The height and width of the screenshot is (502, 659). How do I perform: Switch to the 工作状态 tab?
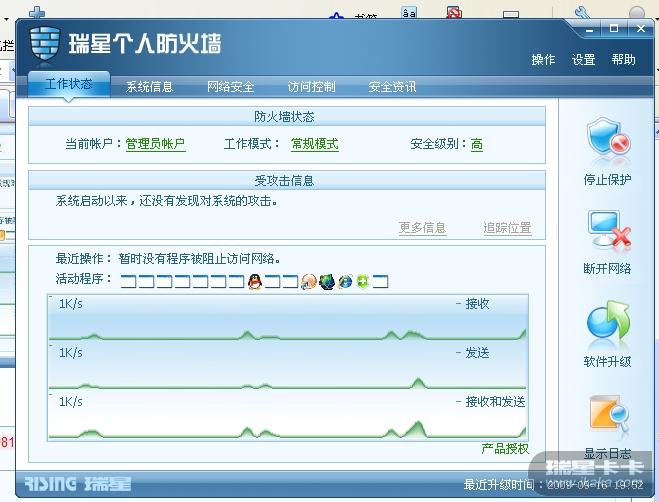(69, 84)
